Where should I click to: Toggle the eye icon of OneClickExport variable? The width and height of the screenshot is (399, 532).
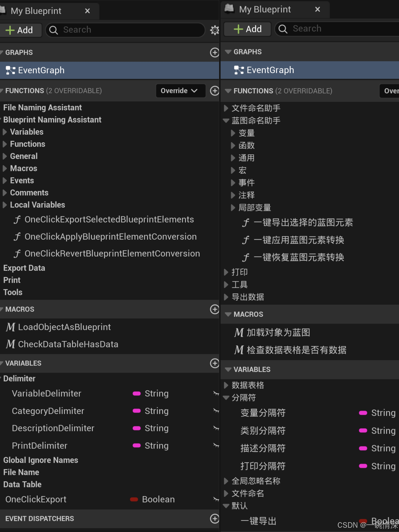[x=216, y=499]
